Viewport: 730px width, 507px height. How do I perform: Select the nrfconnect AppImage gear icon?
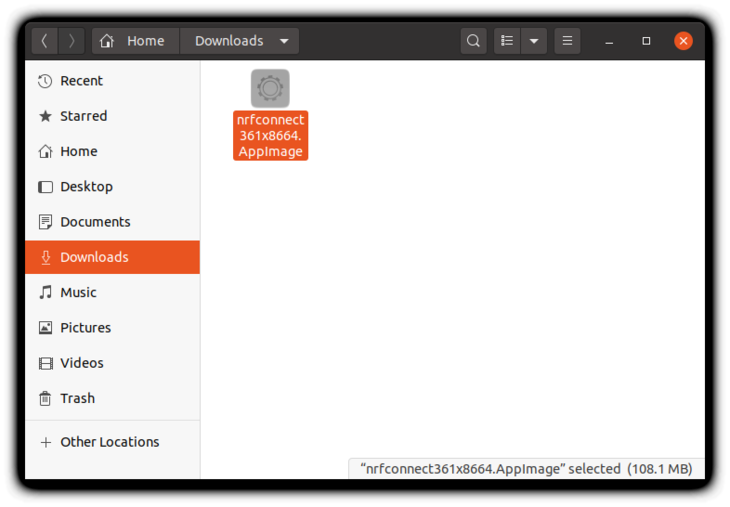coord(270,88)
